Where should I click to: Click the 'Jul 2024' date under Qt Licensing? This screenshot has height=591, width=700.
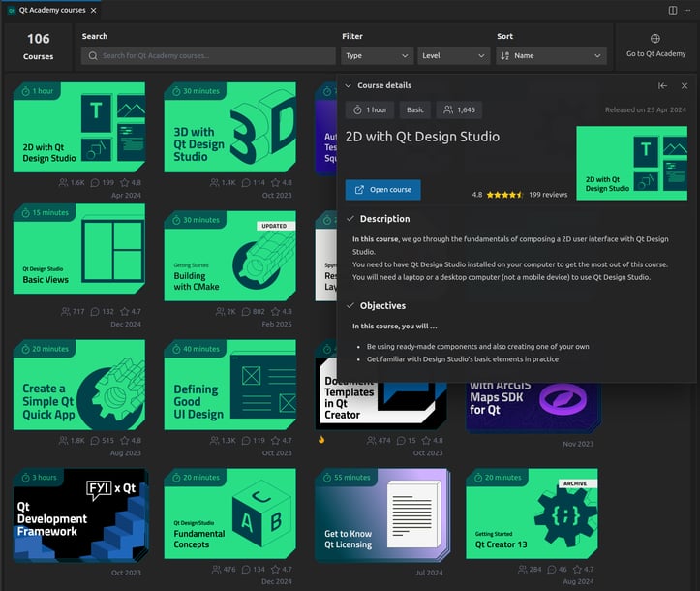[429, 573]
